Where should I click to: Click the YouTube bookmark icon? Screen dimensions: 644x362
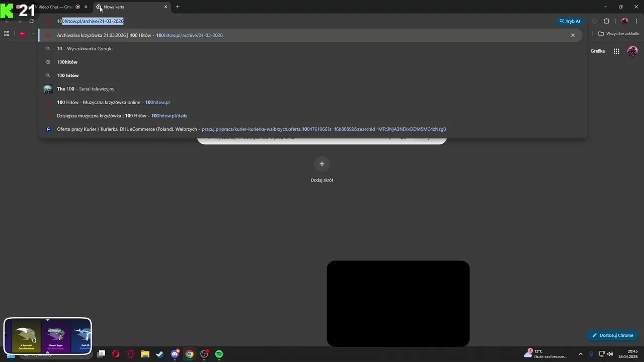(22, 34)
